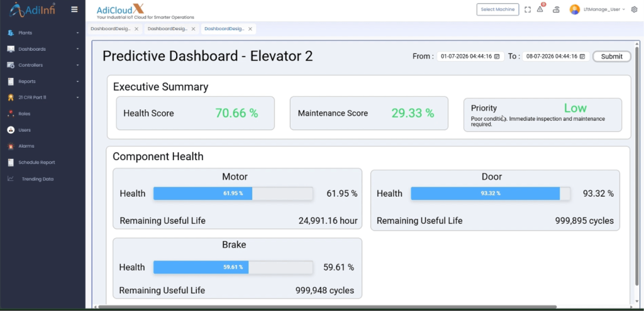The height and width of the screenshot is (311, 644).
Task: Click the 29.33 % maintenance score value
Action: click(413, 113)
